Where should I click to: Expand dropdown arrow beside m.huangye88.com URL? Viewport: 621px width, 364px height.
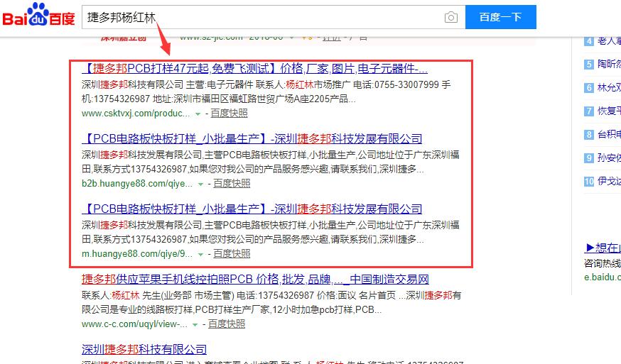[200, 255]
